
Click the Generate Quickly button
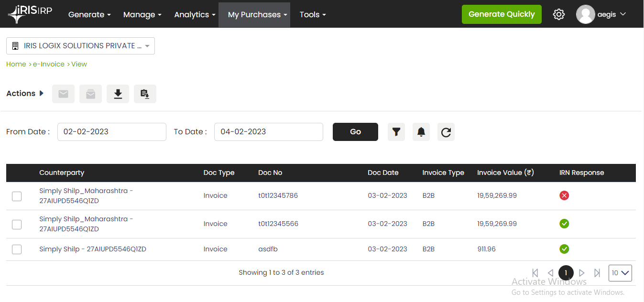(502, 14)
